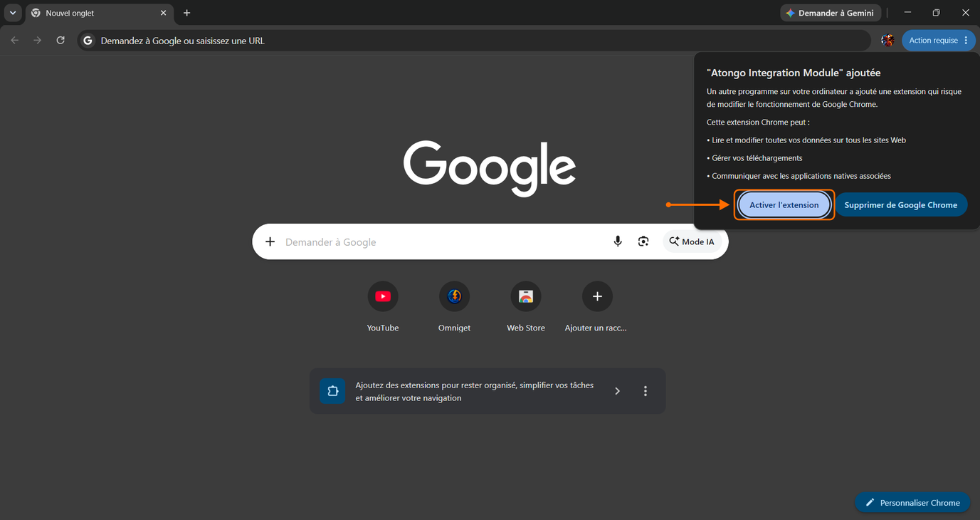Open the extensions card three-dot menu
This screenshot has width=980, height=520.
point(646,391)
